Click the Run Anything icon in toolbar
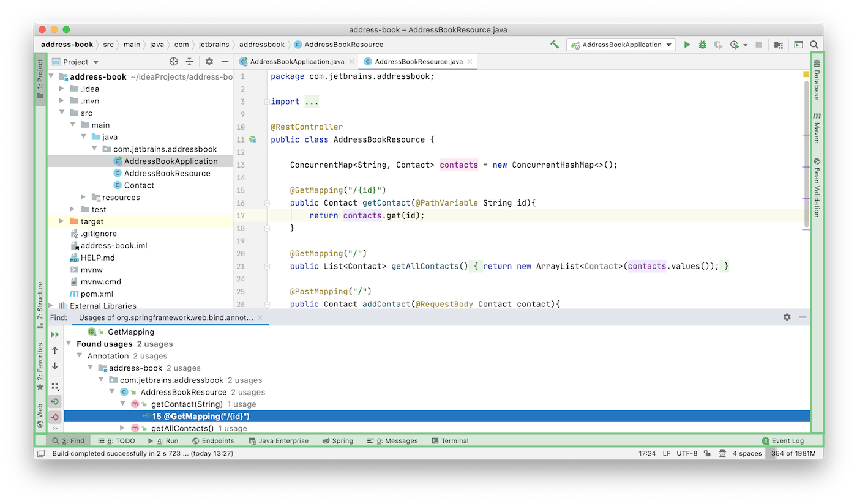Screen dimensions: 857x504 798,45
